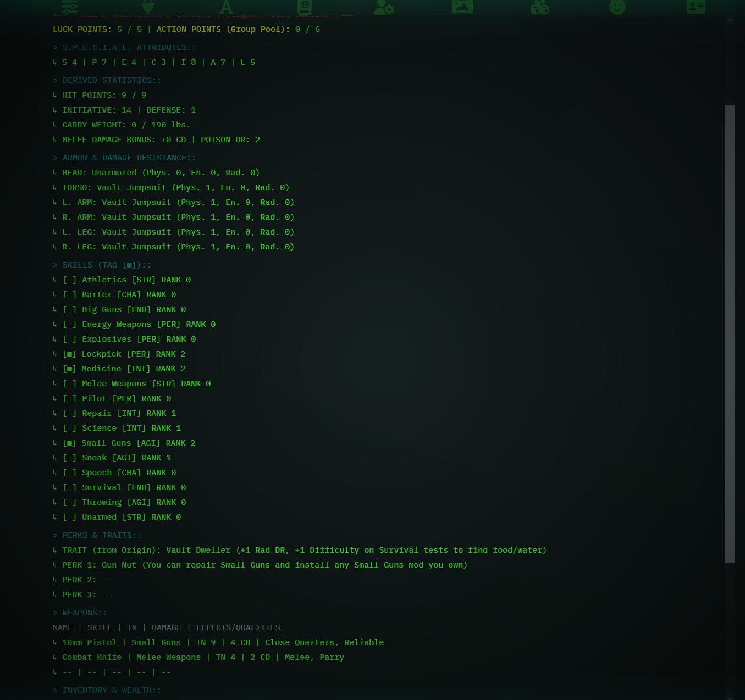This screenshot has width=745, height=700.
Task: Click the smiley face icon
Action: pos(617,7)
